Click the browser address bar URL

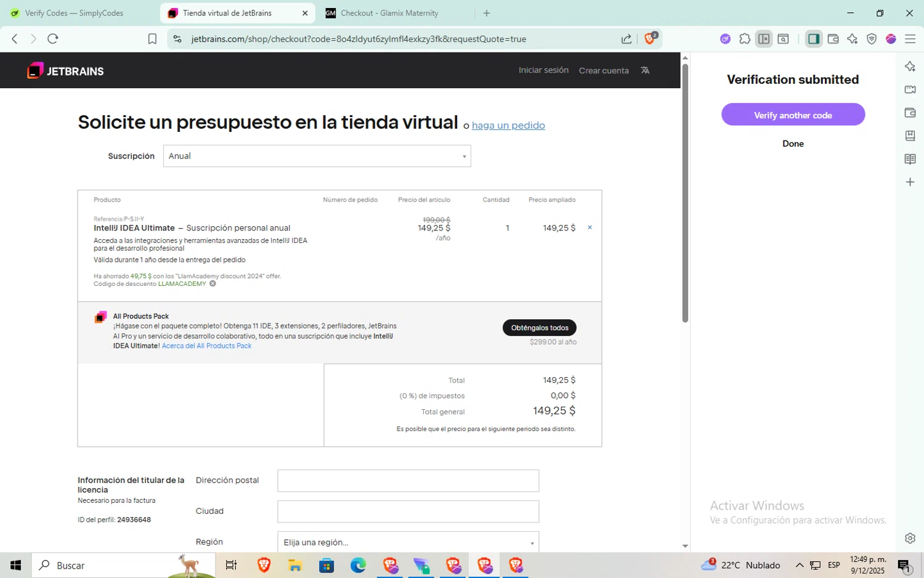359,39
